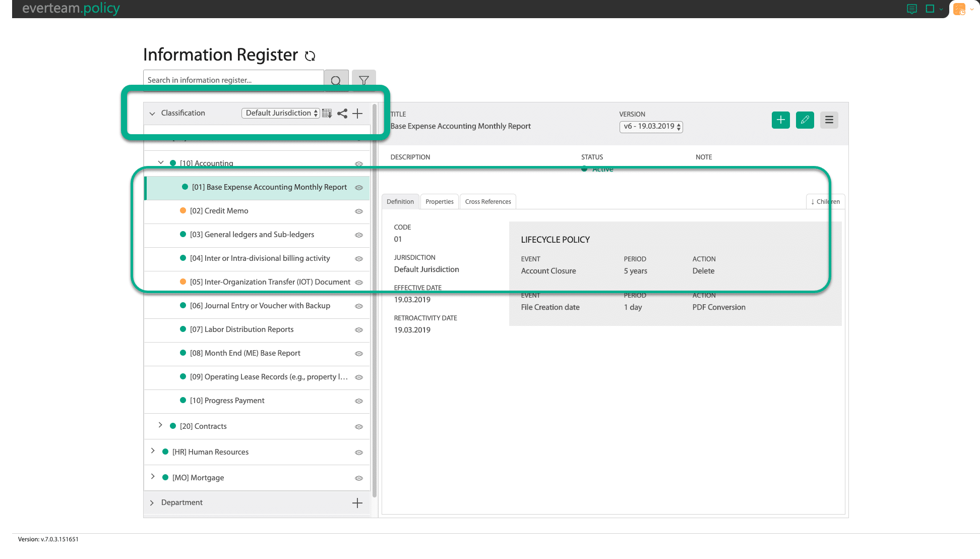Click the add icon in Classification toolbar
The height and width of the screenshot is (559, 980).
point(357,113)
